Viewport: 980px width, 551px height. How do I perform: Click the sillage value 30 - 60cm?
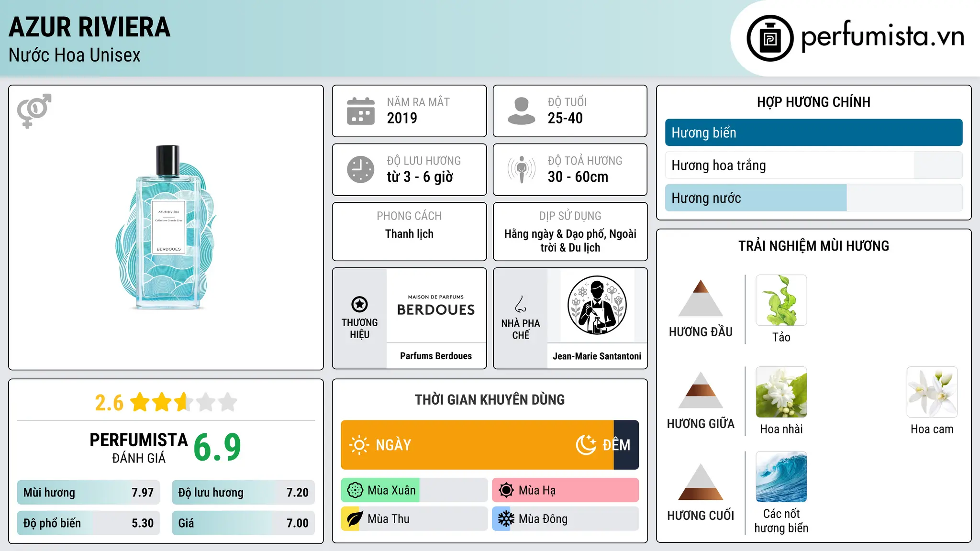pyautogui.click(x=578, y=177)
